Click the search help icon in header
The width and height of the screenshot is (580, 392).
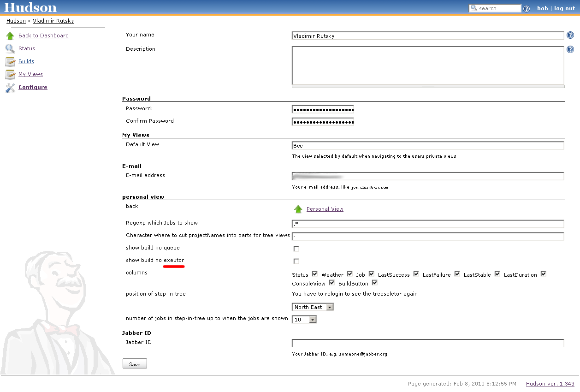(527, 9)
